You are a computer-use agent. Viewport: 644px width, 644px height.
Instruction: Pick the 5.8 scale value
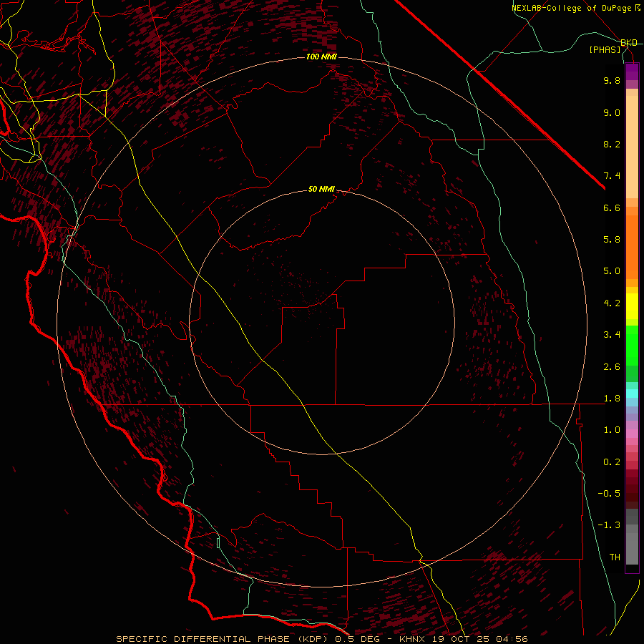[612, 240]
